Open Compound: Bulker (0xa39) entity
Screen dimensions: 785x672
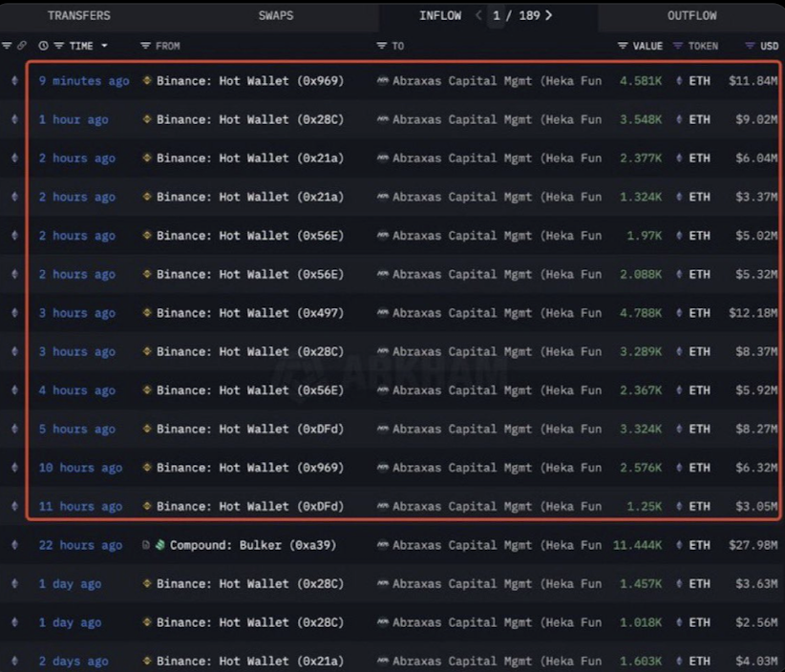(253, 545)
